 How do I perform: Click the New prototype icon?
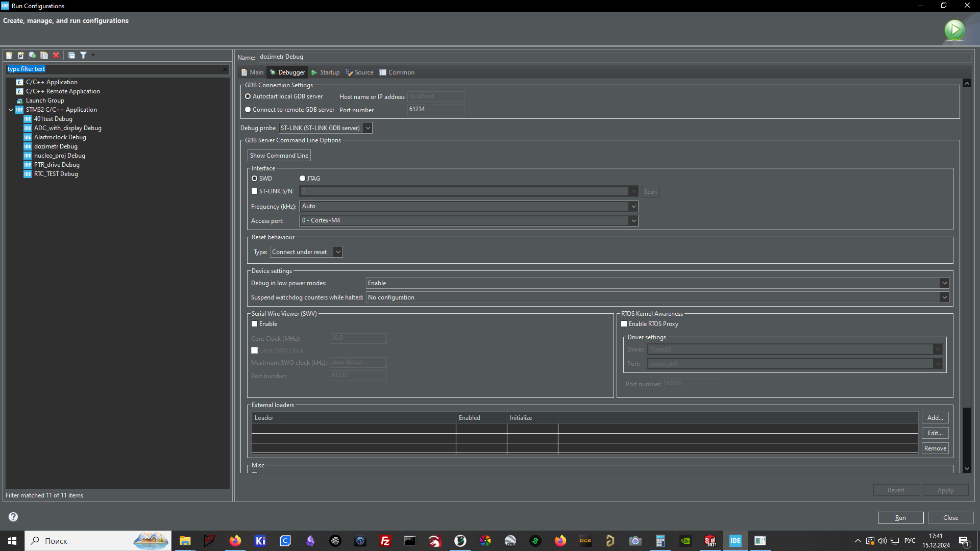(x=21, y=55)
